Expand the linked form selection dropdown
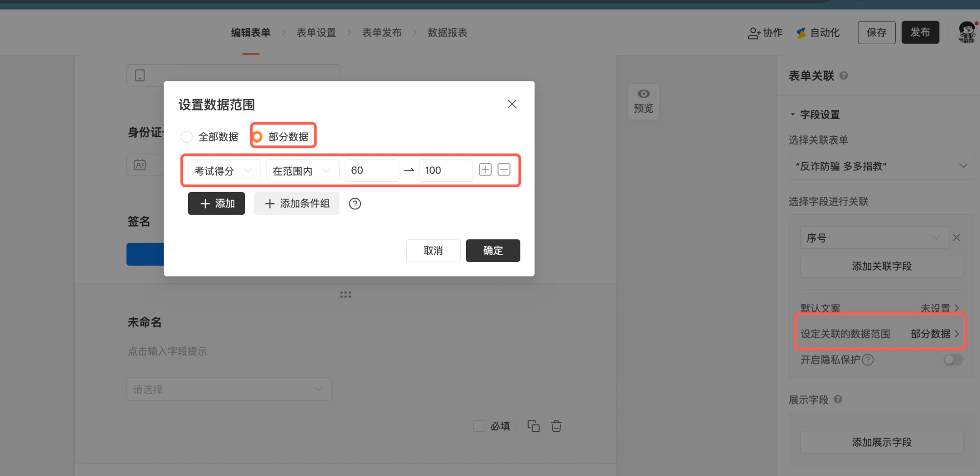 coord(881,166)
